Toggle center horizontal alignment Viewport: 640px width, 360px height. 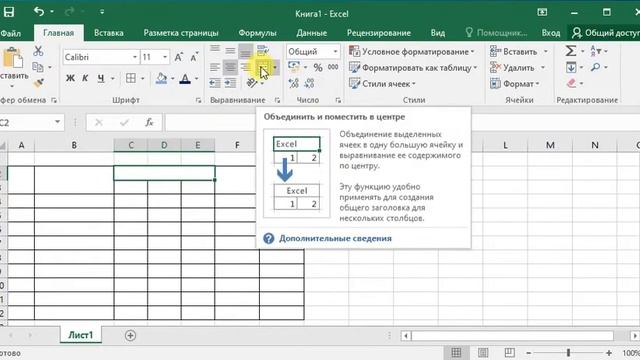(230, 67)
